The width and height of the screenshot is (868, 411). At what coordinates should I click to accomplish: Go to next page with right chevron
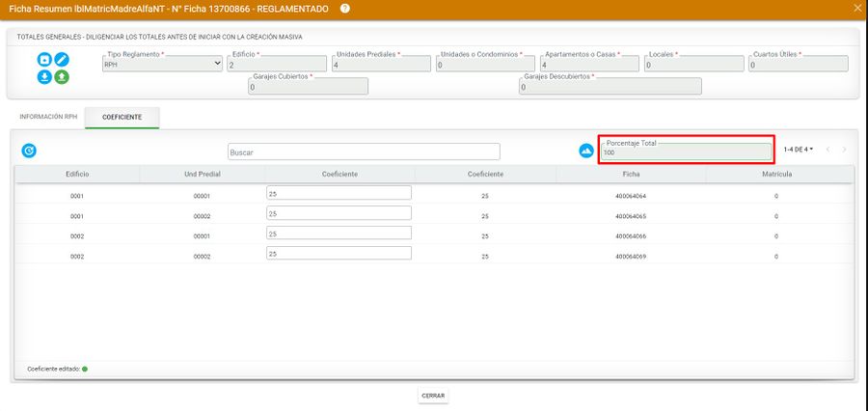tap(844, 150)
